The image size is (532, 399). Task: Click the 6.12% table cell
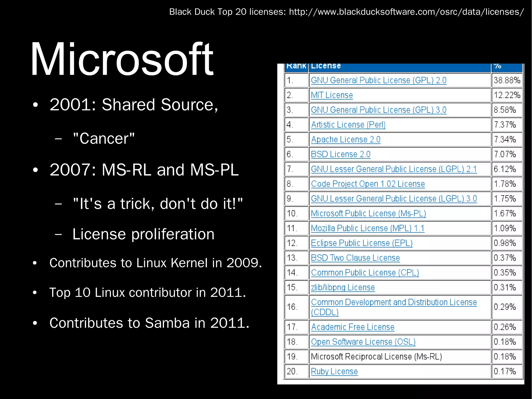(507, 169)
